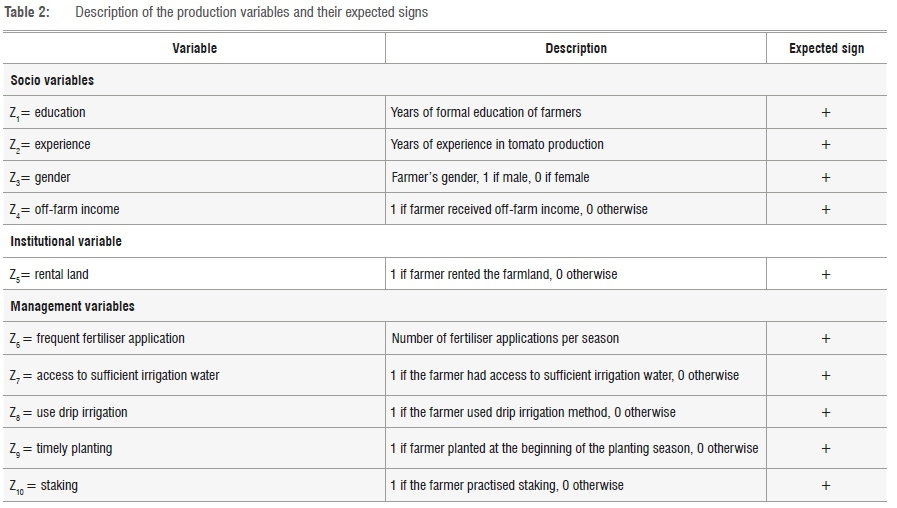897x508 pixels.
Task: Click the Institutional variable section heading
Action: [66, 241]
